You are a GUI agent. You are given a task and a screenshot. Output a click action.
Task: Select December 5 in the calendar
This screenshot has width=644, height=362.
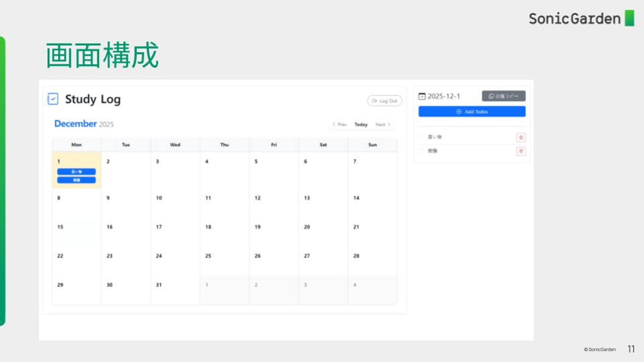click(x=274, y=170)
